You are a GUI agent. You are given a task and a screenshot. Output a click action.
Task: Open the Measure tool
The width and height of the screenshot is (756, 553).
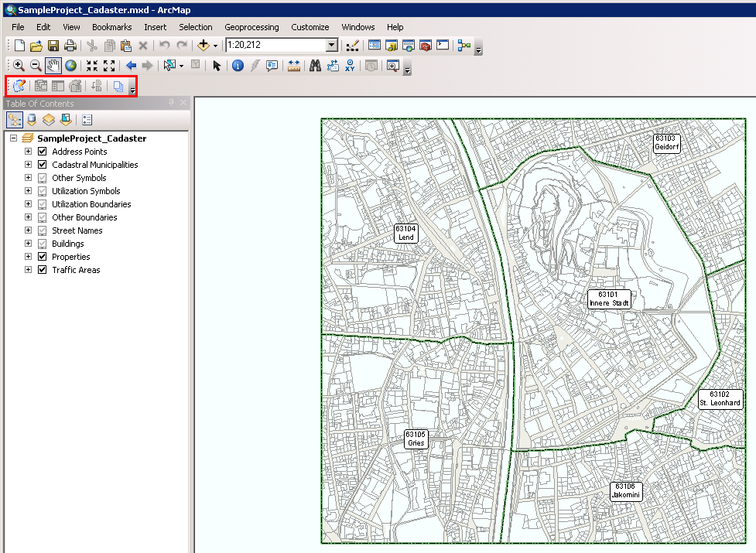coord(292,65)
